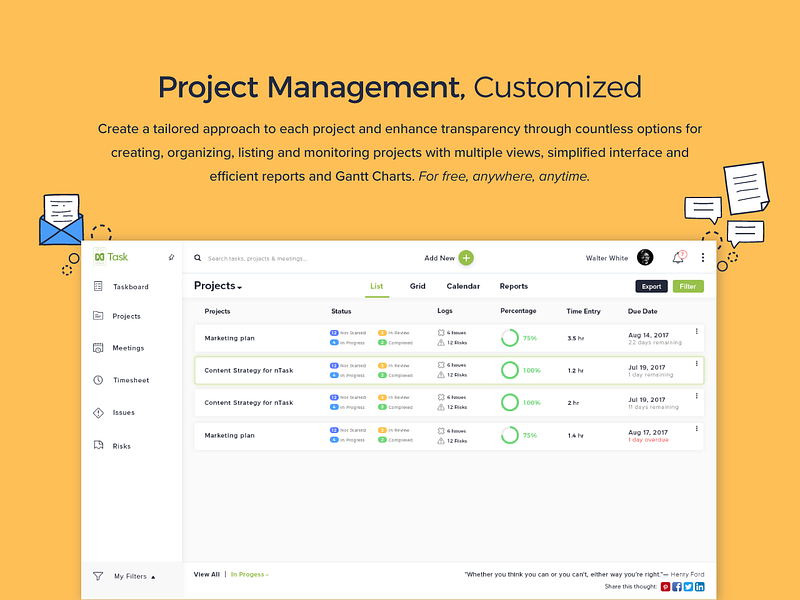Click the Time Entry column header
Viewport: 800px width, 600px height.
583,311
